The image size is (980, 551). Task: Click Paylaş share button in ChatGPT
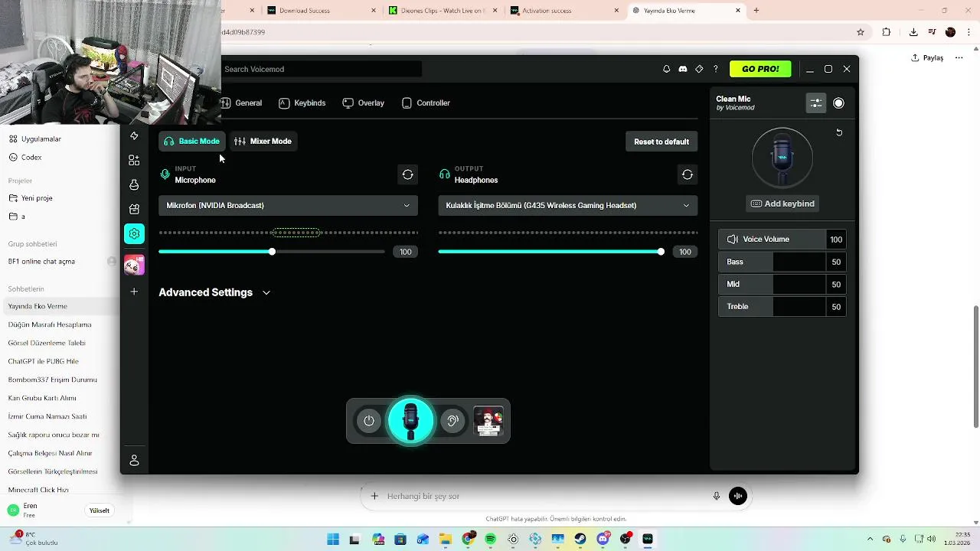[927, 58]
